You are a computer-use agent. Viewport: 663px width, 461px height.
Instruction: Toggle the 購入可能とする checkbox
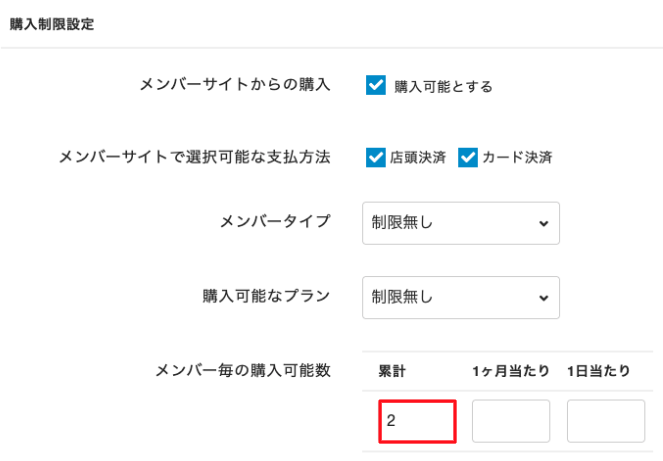coord(376,86)
